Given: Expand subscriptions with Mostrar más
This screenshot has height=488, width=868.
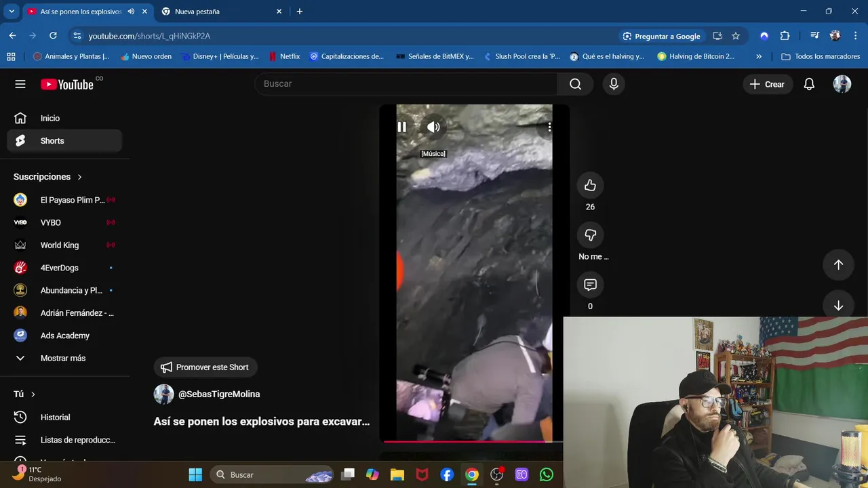Looking at the screenshot, I should coord(64,358).
